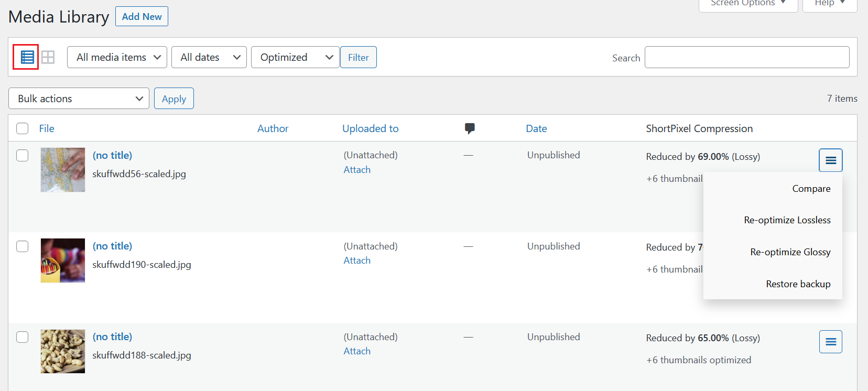This screenshot has width=868, height=391.
Task: Open the cashews image thumbnail
Action: click(x=63, y=351)
